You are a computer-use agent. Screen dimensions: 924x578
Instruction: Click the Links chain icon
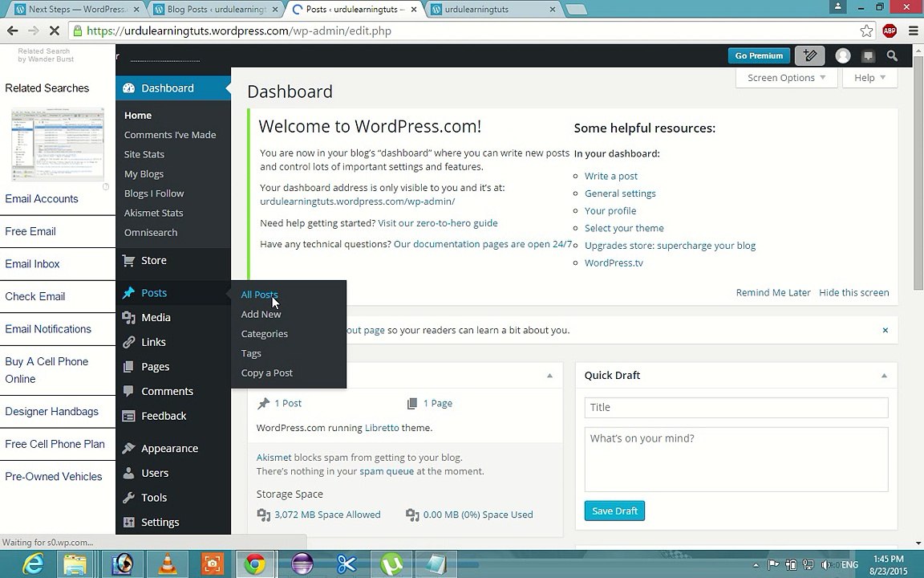click(128, 342)
